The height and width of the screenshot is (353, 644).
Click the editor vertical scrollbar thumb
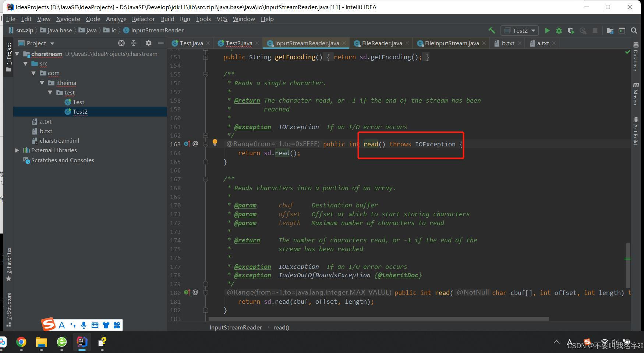(x=628, y=265)
